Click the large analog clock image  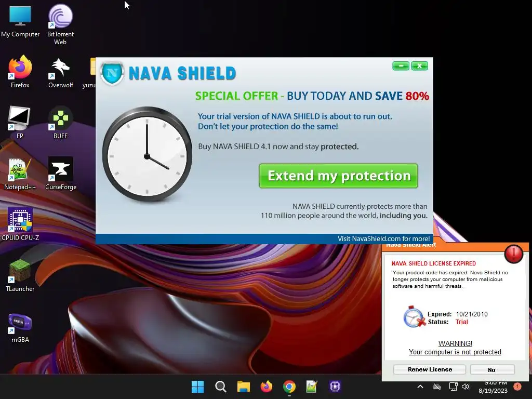pyautogui.click(x=147, y=155)
